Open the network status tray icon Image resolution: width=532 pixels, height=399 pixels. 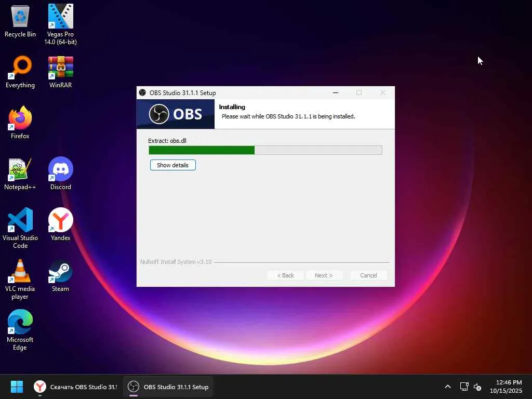464,387
